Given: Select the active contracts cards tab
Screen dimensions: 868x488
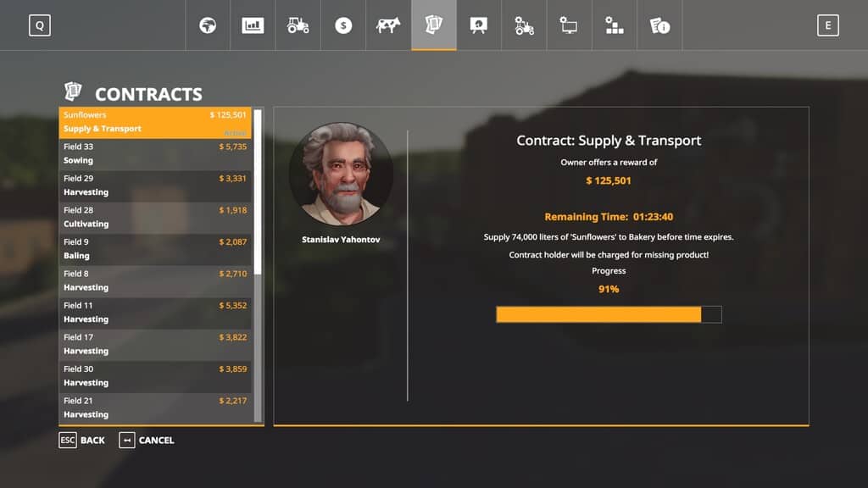Looking at the screenshot, I should (434, 25).
